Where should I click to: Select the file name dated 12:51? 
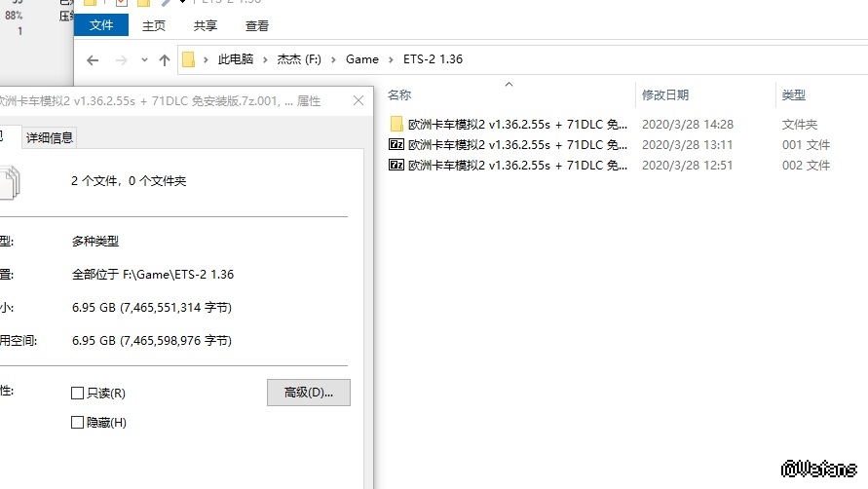(x=517, y=166)
